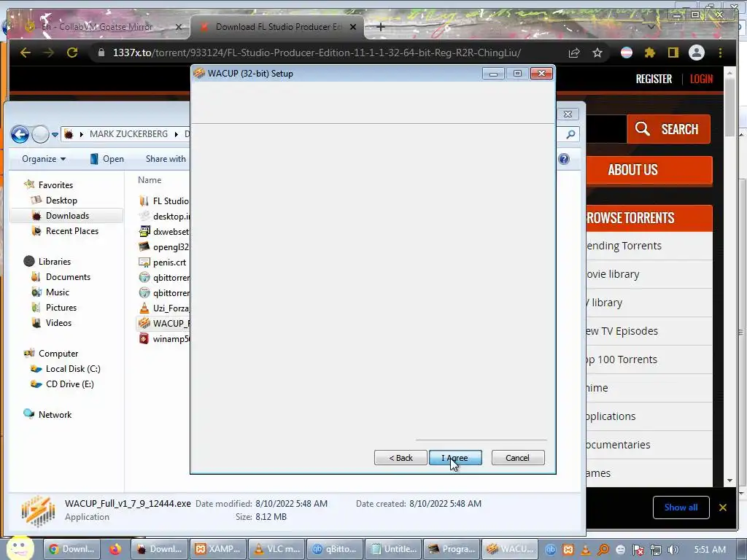
Task: Click the REGISTER link on 1337x
Action: point(654,79)
